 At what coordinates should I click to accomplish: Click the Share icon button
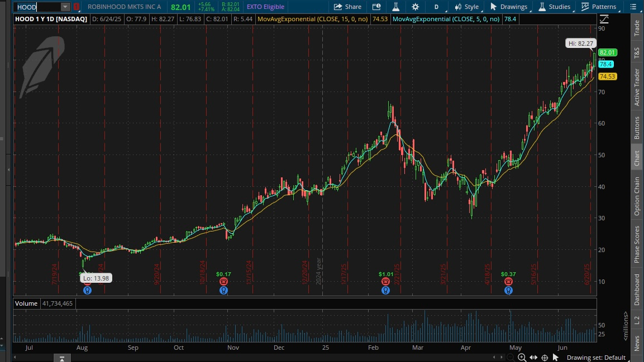tap(347, 7)
